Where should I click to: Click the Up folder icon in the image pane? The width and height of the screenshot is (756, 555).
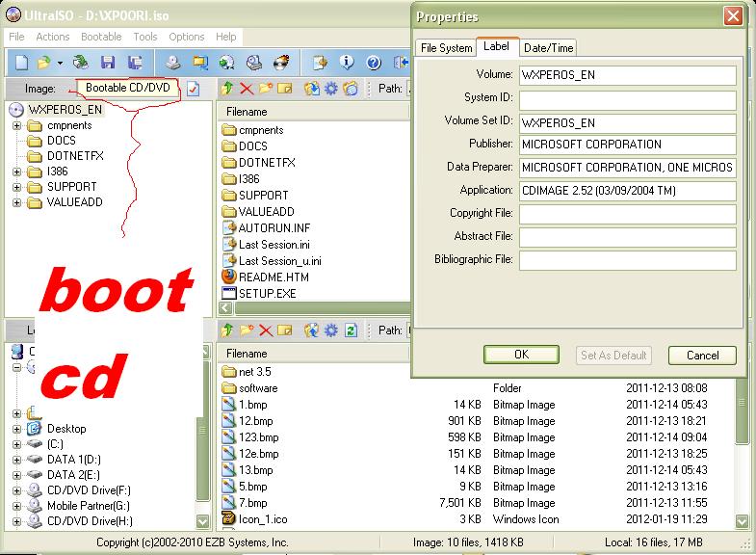click(x=227, y=89)
